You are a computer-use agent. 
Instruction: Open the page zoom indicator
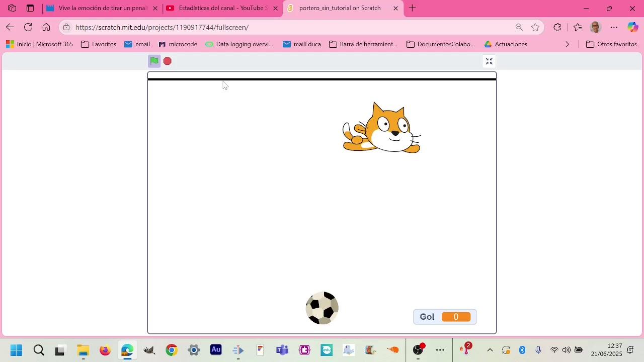click(519, 27)
